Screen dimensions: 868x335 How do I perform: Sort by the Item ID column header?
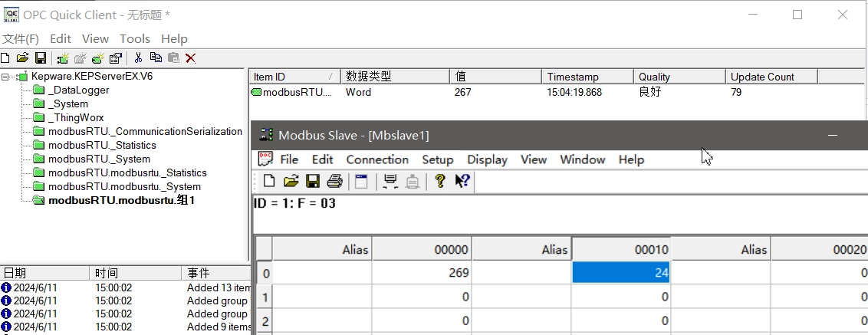tap(295, 77)
